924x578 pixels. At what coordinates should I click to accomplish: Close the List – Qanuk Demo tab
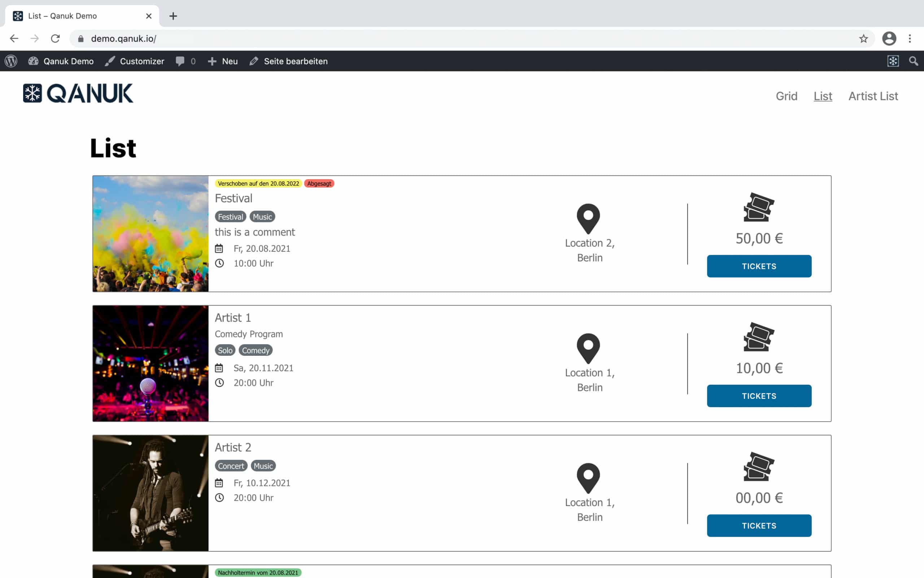pos(149,16)
